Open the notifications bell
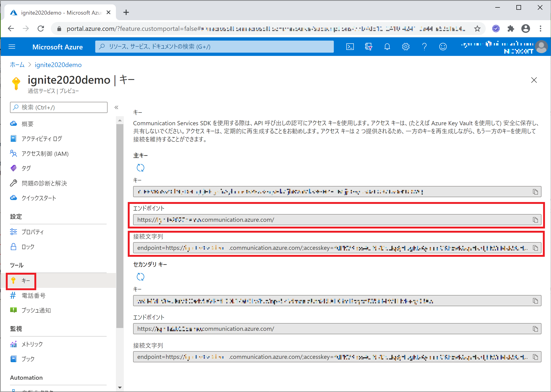551x392 pixels. coord(387,47)
